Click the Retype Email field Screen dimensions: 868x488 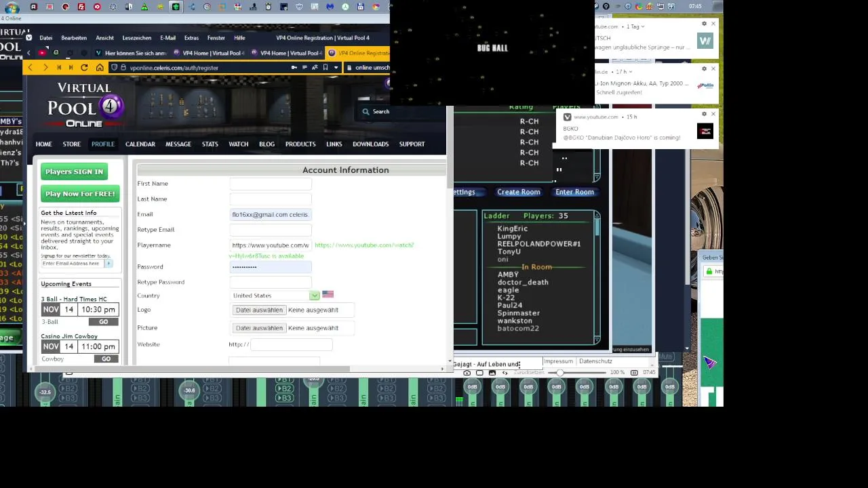pos(270,230)
